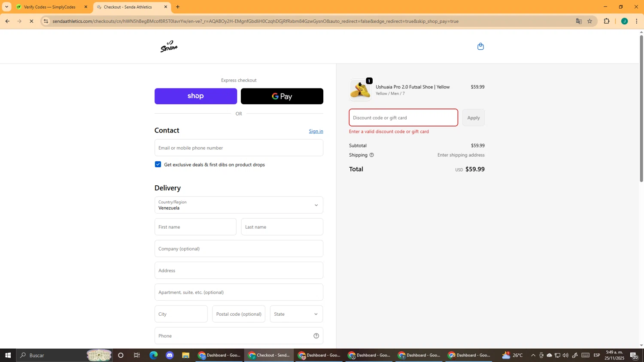The image size is (644, 362).
Task: Launch Microsoft Edge from taskbar
Action: pyautogui.click(x=153, y=355)
